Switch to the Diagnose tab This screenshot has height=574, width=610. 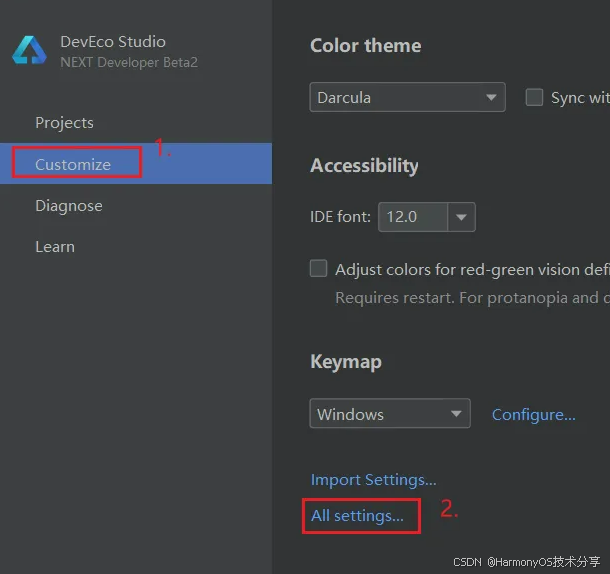tap(69, 205)
